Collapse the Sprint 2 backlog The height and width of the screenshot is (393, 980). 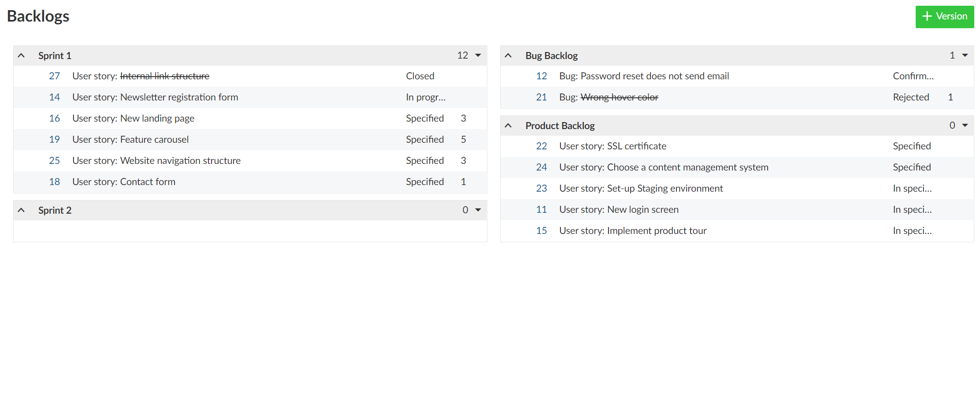21,210
